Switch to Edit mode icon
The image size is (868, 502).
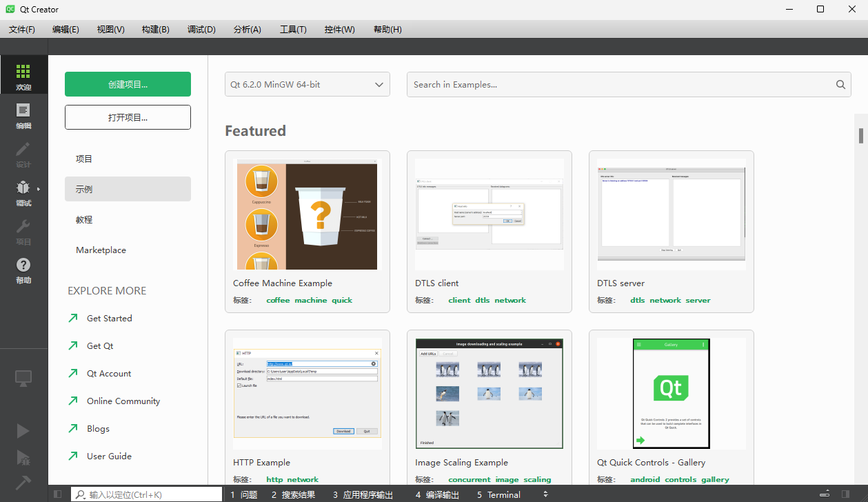[x=23, y=110]
